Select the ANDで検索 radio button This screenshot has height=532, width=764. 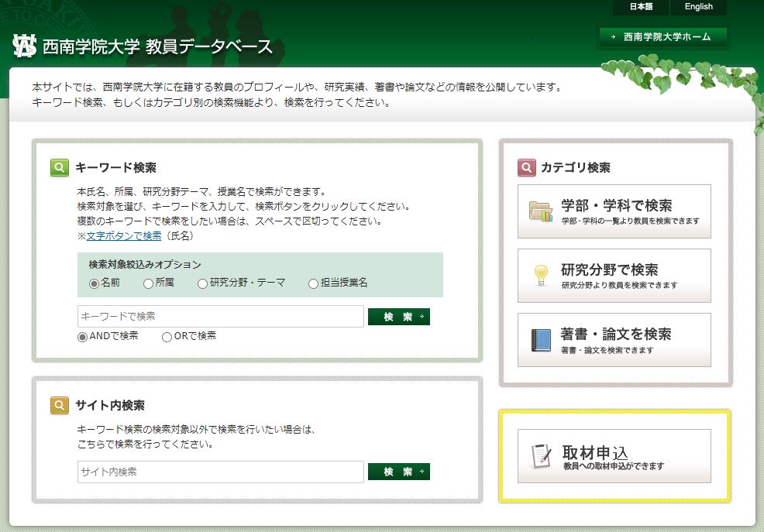point(82,337)
